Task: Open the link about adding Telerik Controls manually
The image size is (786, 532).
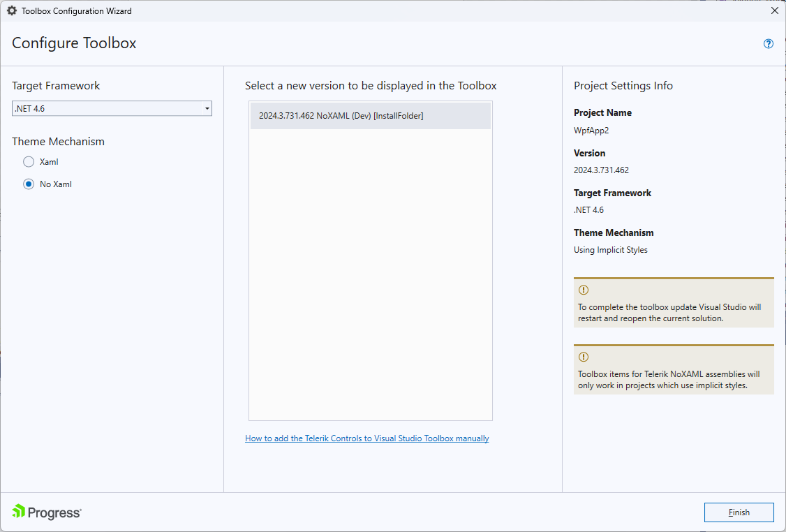Action: click(x=366, y=438)
